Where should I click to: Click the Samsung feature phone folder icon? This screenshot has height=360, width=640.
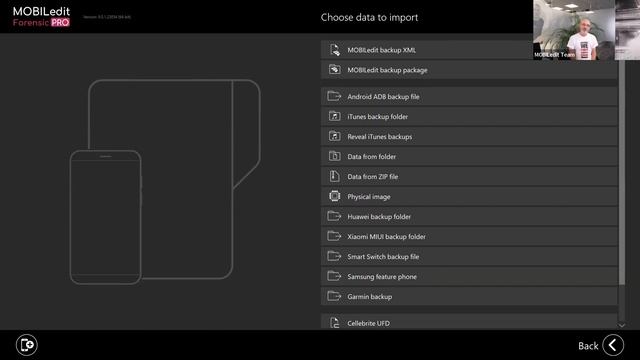click(x=334, y=276)
